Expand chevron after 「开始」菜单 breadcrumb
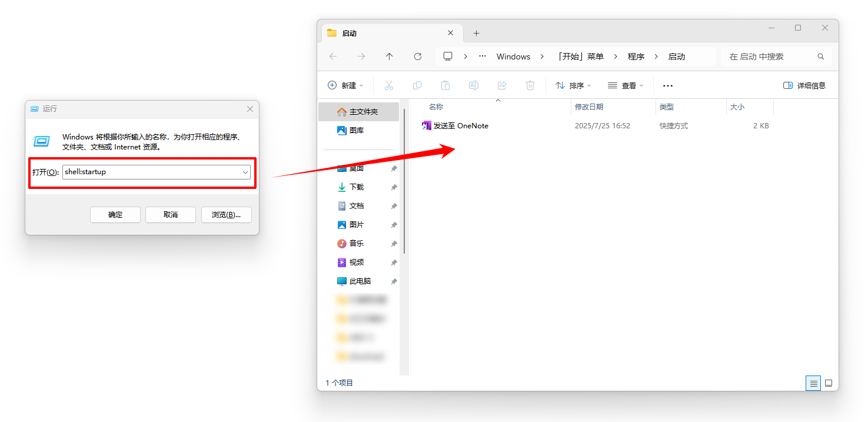The height and width of the screenshot is (422, 868). coord(616,57)
